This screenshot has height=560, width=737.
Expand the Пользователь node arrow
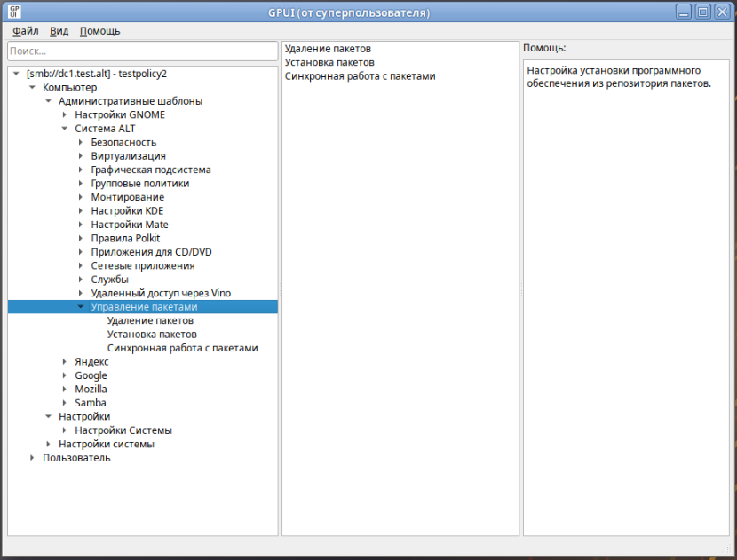[33, 458]
